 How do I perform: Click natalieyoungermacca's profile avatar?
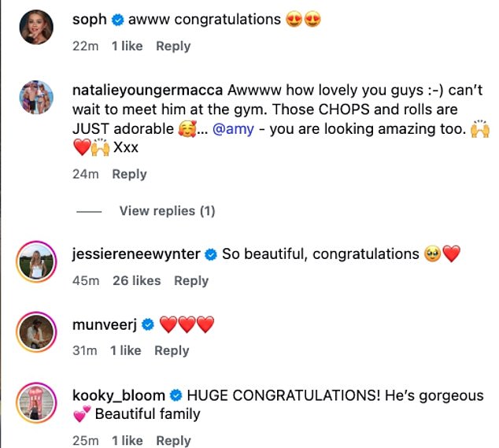point(35,98)
